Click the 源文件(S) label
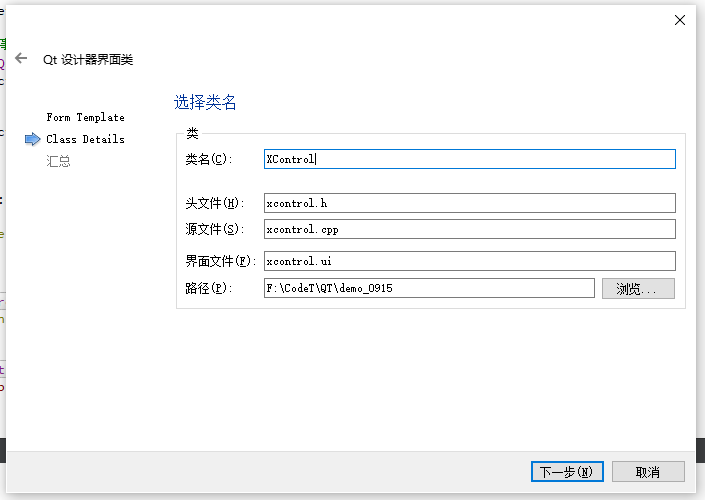The height and width of the screenshot is (500, 705). (214, 229)
